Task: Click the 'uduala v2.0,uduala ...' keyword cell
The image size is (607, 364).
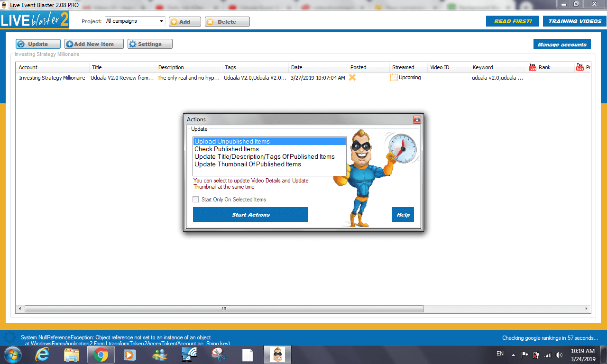Action: (497, 78)
